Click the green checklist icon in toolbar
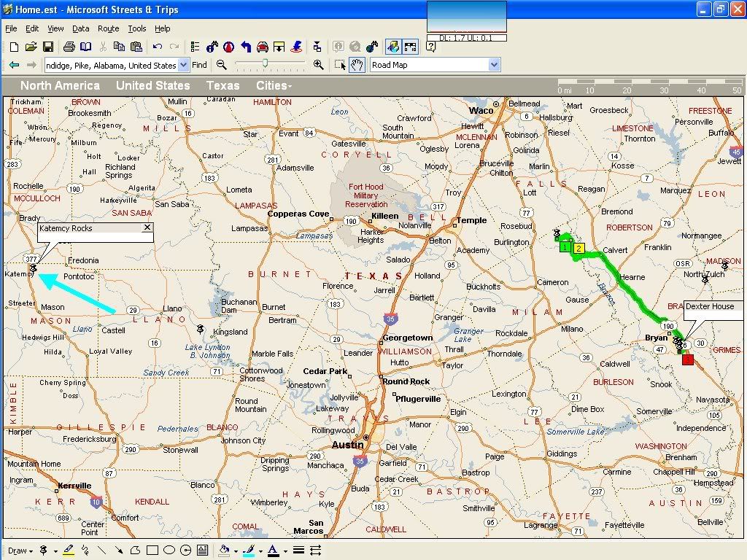This screenshot has width=747, height=560. coord(195,47)
